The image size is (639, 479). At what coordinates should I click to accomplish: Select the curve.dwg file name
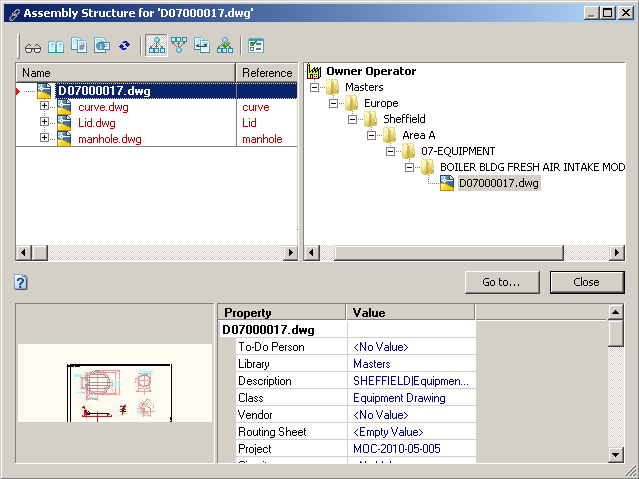(103, 107)
